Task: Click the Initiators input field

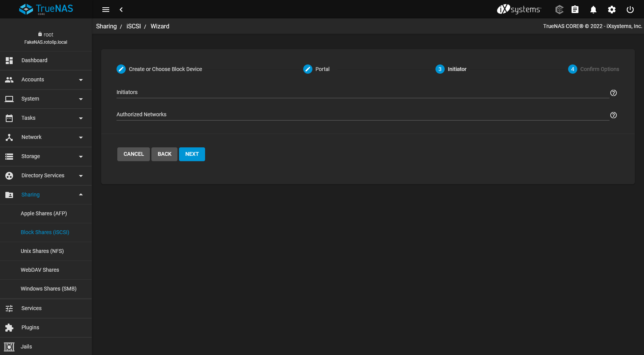Action: tap(362, 92)
